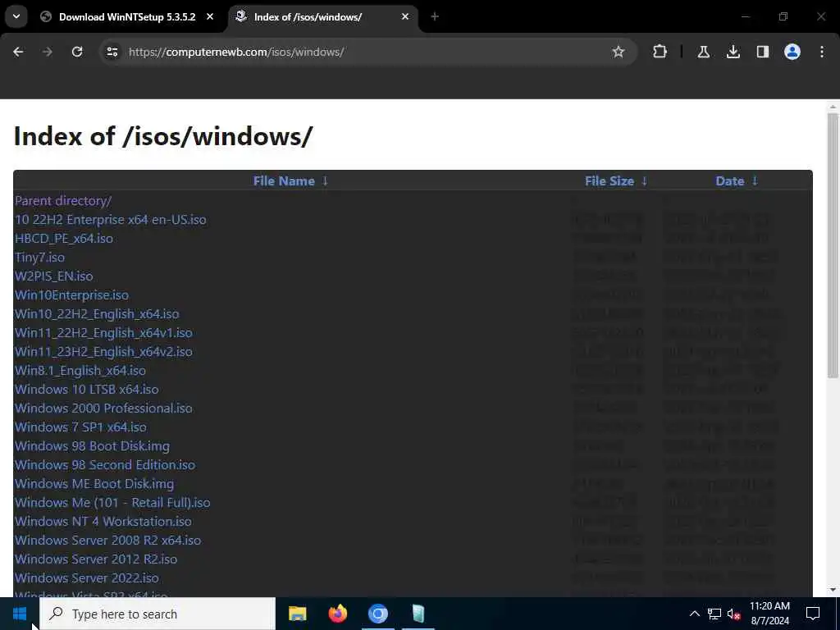Download Win10_22H2_English_x64.iso
840x630 pixels.
tap(97, 314)
